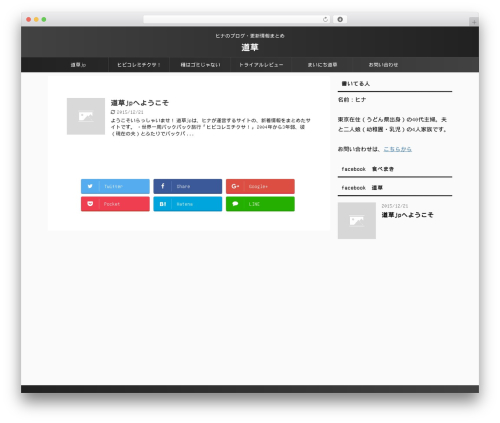
Task: Click the main post excerpt text
Action: [211, 127]
